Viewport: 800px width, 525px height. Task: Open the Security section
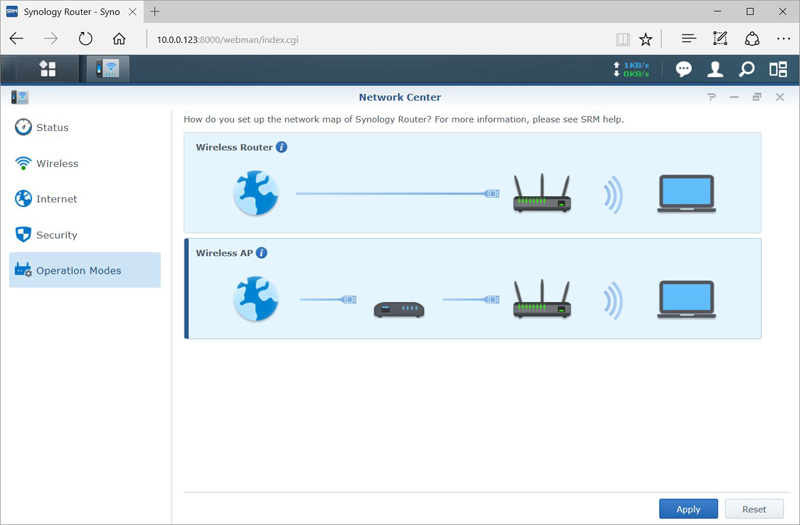pos(85,235)
